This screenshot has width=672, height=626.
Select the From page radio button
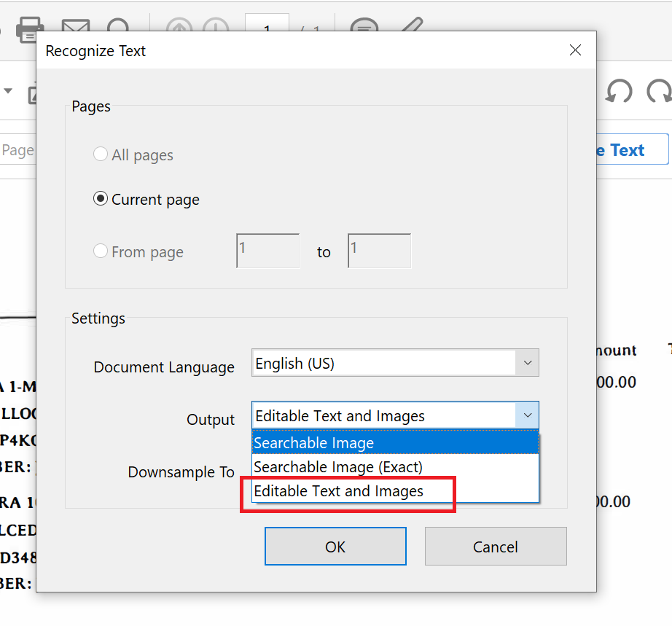tap(101, 252)
